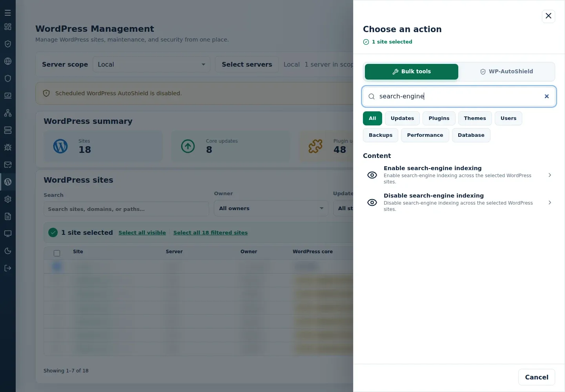Open the bug icon in sidebar
The height and width of the screenshot is (392, 565).
pos(8,147)
